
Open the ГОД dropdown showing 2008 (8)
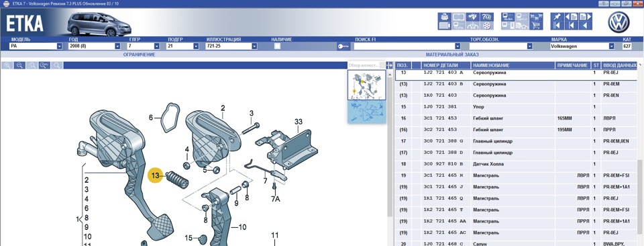pos(117,46)
